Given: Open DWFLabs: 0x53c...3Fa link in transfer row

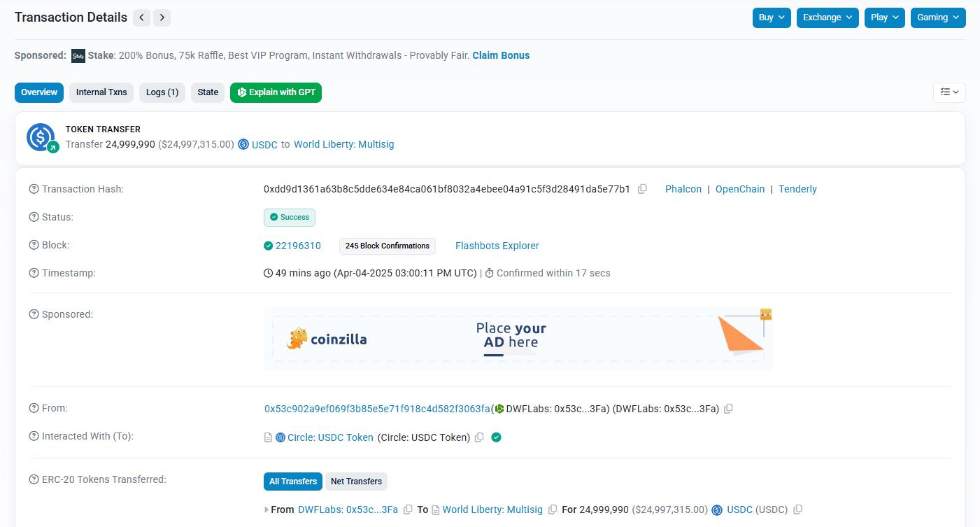Looking at the screenshot, I should tap(348, 510).
